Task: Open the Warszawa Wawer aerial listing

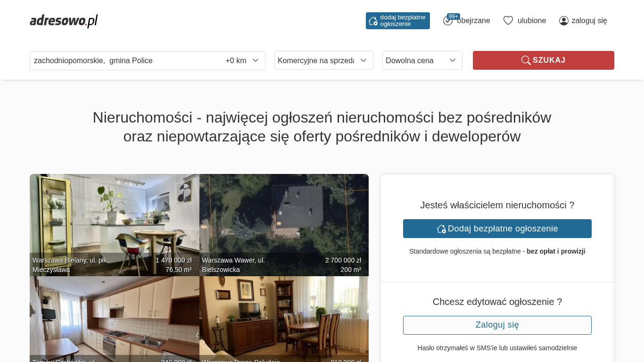Action: coord(284,217)
